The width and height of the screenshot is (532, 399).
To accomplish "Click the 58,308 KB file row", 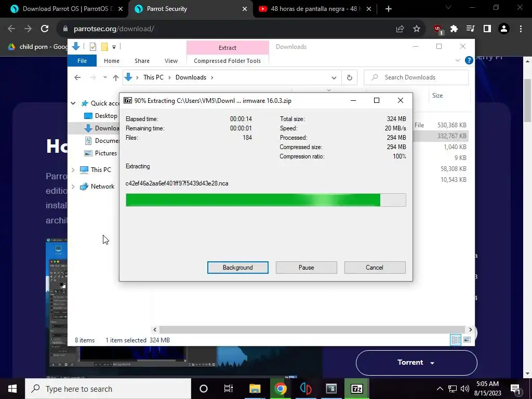I will pos(441,169).
